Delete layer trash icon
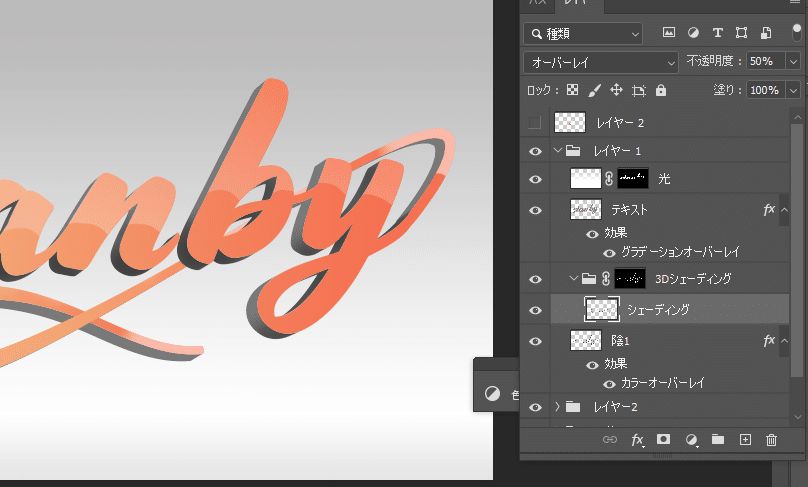The width and height of the screenshot is (808, 487). coord(771,440)
